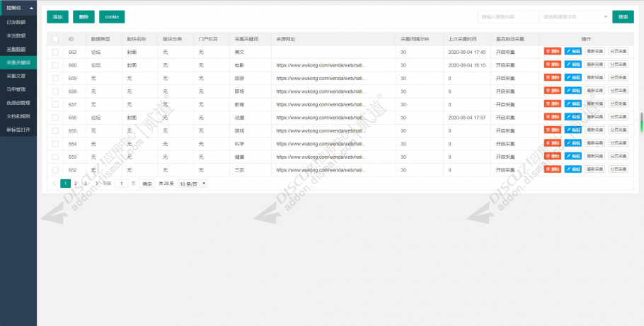Viewport: 644px width, 326px height.
Task: Click the trash delete icon for row 662
Action: pyautogui.click(x=548, y=52)
